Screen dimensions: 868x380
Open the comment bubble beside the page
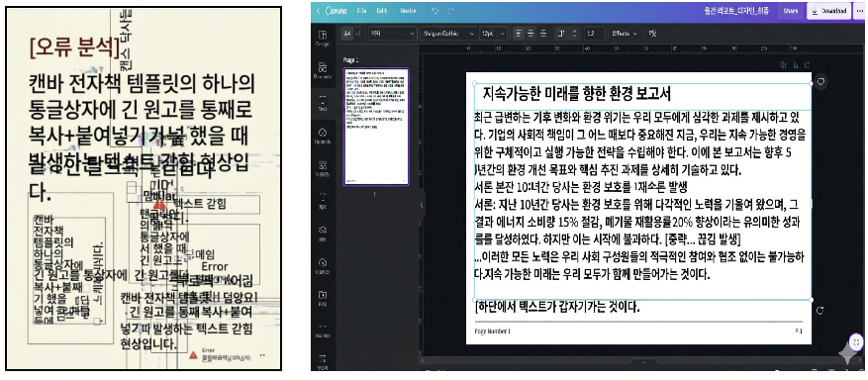(821, 81)
